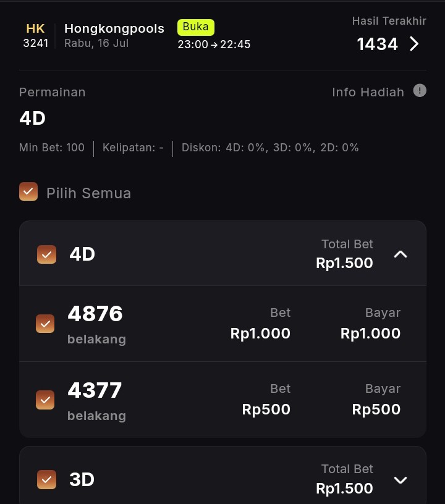Viewport: 445px width, 504px height.
Task: Click the green Buka status badge
Action: [196, 27]
